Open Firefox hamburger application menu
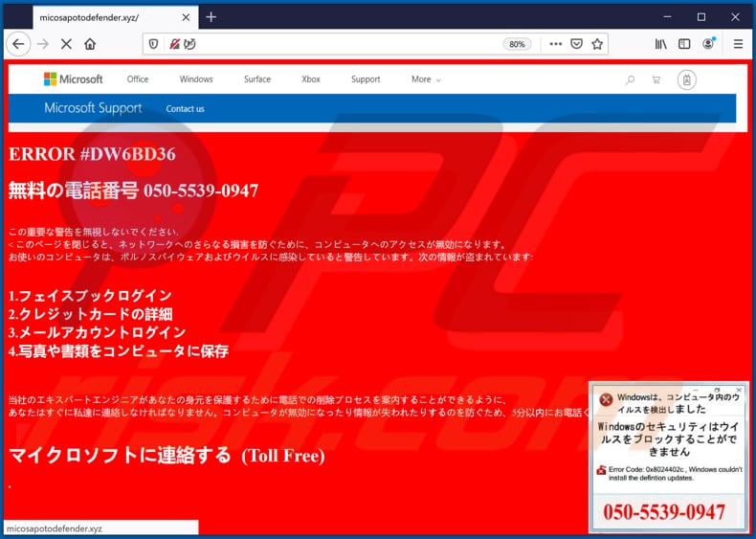756x539 pixels. coord(738,44)
